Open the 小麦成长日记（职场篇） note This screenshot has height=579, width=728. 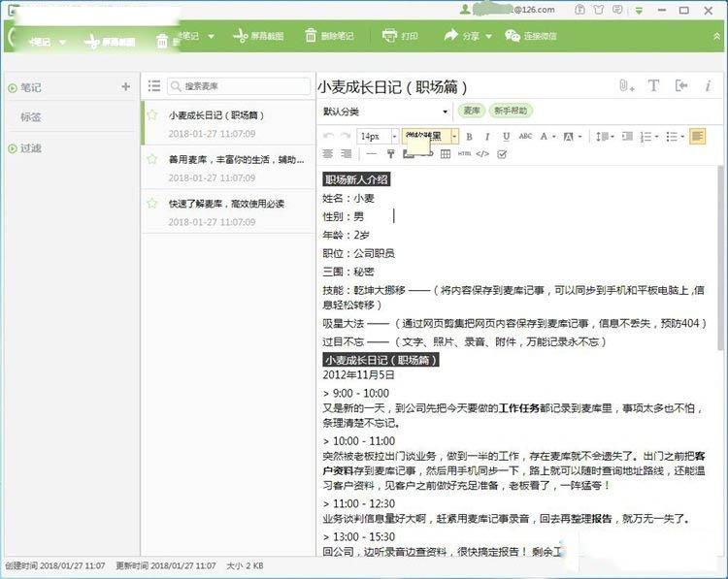[229, 122]
